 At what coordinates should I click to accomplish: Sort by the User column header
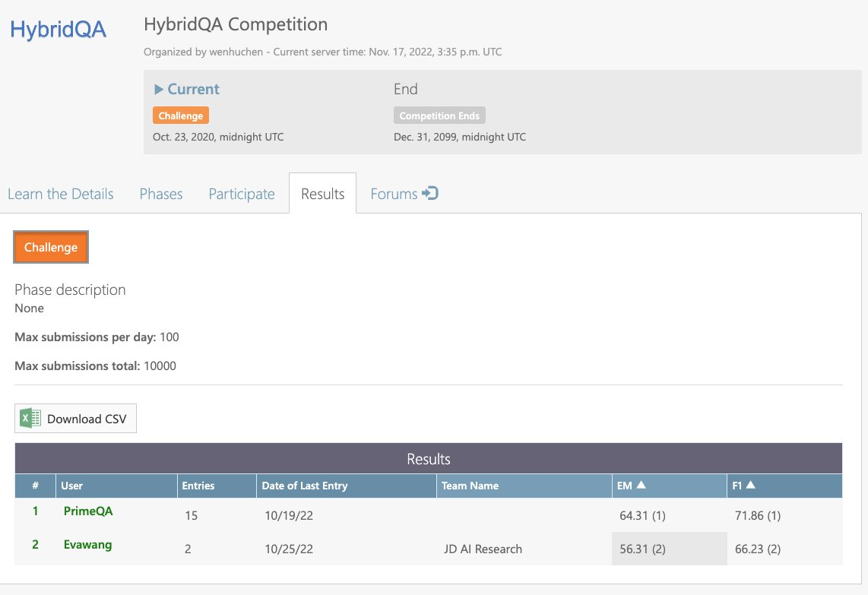click(x=72, y=486)
